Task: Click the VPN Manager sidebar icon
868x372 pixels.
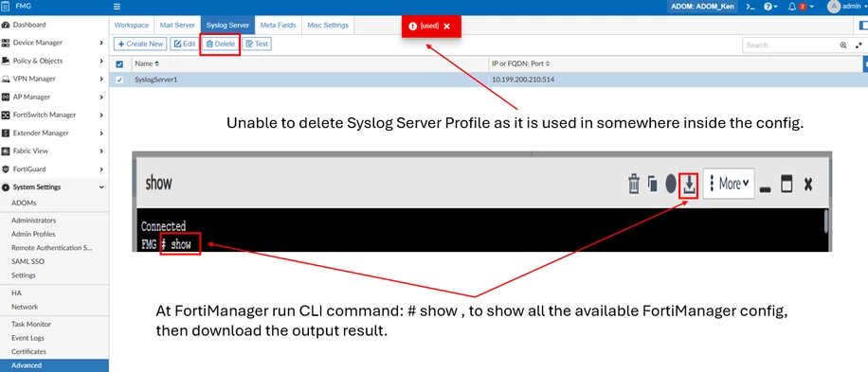Action: 6,80
